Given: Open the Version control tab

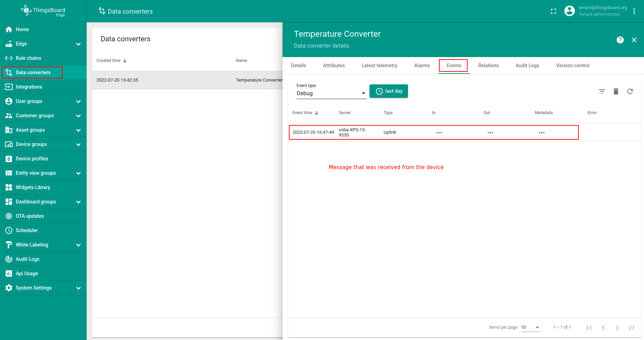Looking at the screenshot, I should click(x=573, y=65).
